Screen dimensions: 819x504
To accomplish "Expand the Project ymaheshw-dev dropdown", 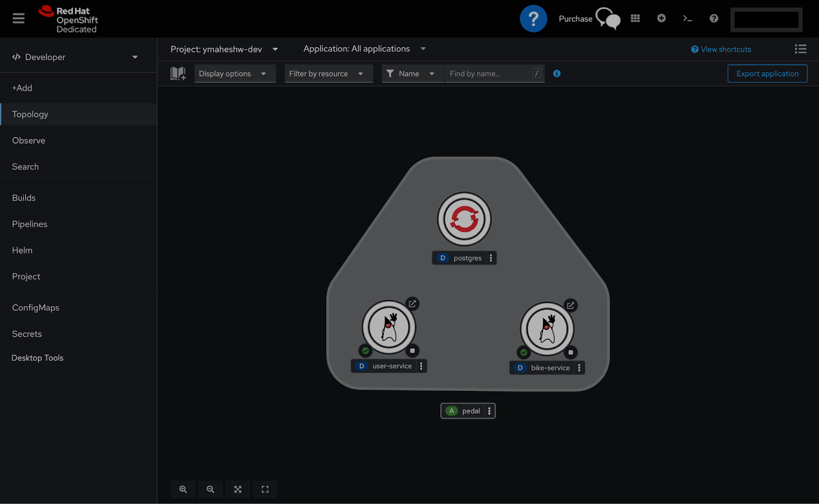I will click(224, 49).
